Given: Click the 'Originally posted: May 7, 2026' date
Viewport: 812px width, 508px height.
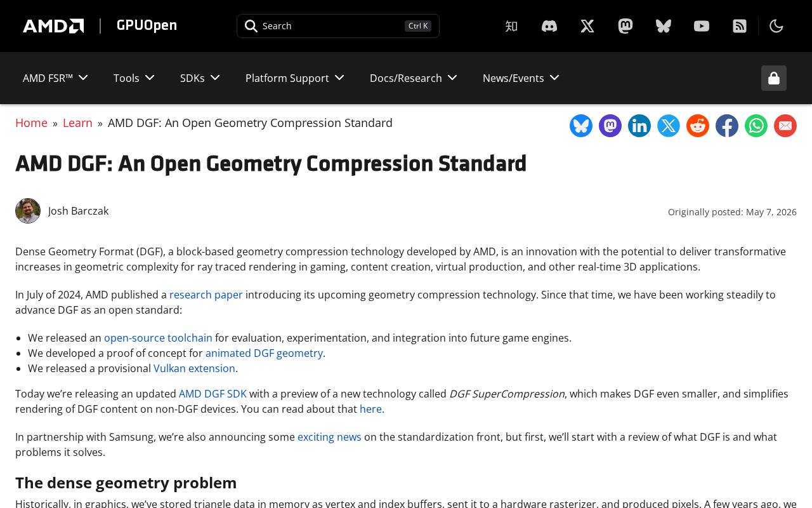Looking at the screenshot, I should tap(732, 212).
